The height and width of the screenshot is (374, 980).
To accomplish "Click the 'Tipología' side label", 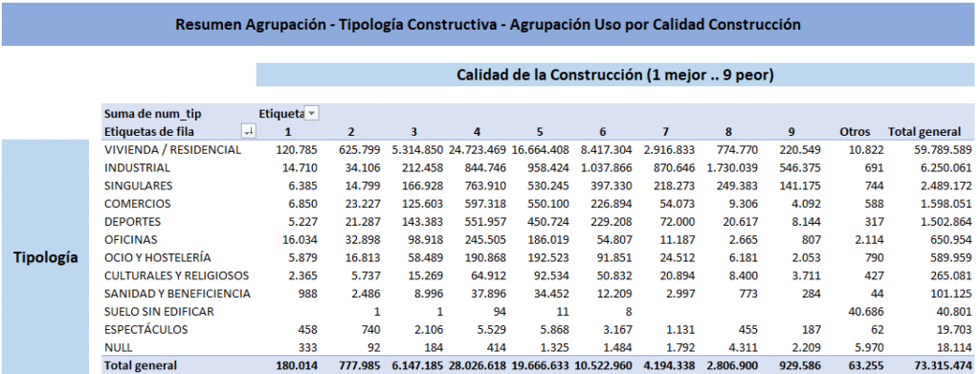I will click(46, 257).
